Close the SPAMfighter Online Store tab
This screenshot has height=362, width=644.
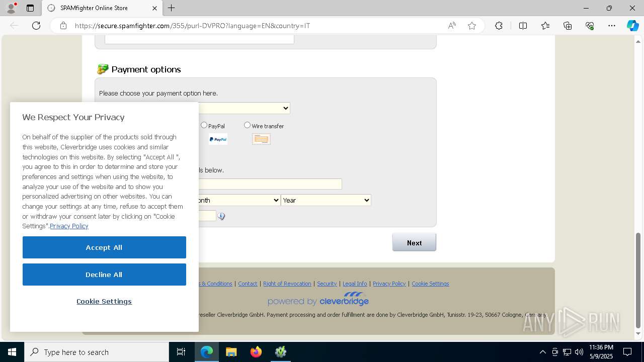[x=154, y=8]
